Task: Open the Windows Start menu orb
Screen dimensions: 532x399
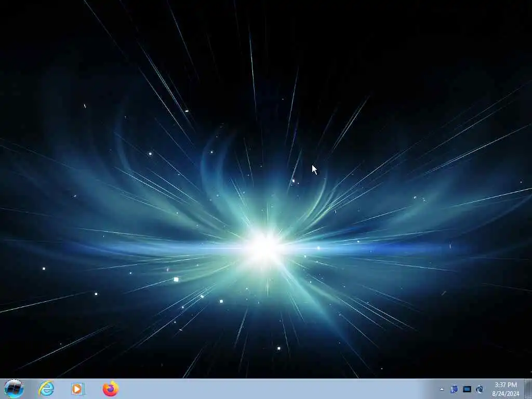Action: 14,389
